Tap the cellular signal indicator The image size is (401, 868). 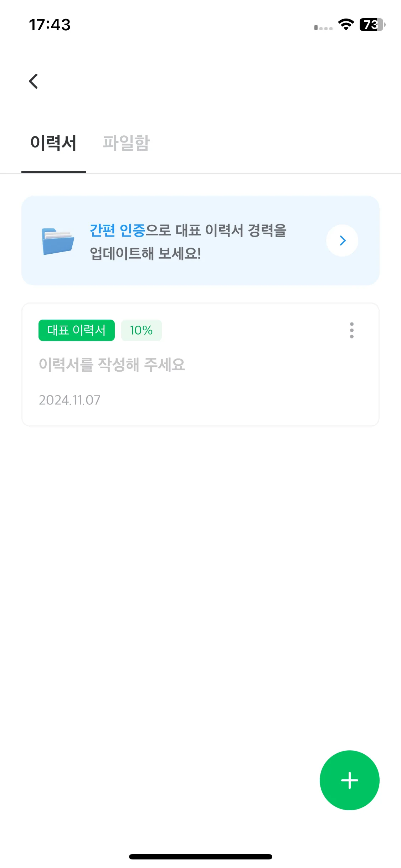pos(323,27)
